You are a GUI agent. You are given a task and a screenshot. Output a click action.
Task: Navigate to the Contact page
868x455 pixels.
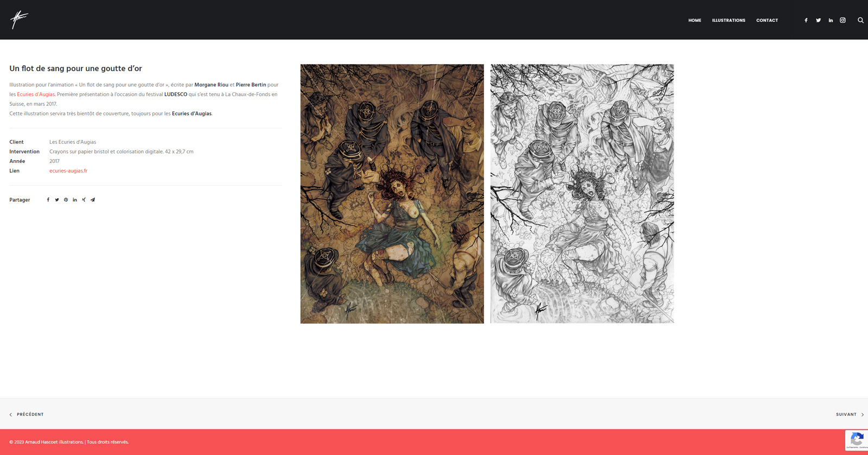click(x=767, y=21)
